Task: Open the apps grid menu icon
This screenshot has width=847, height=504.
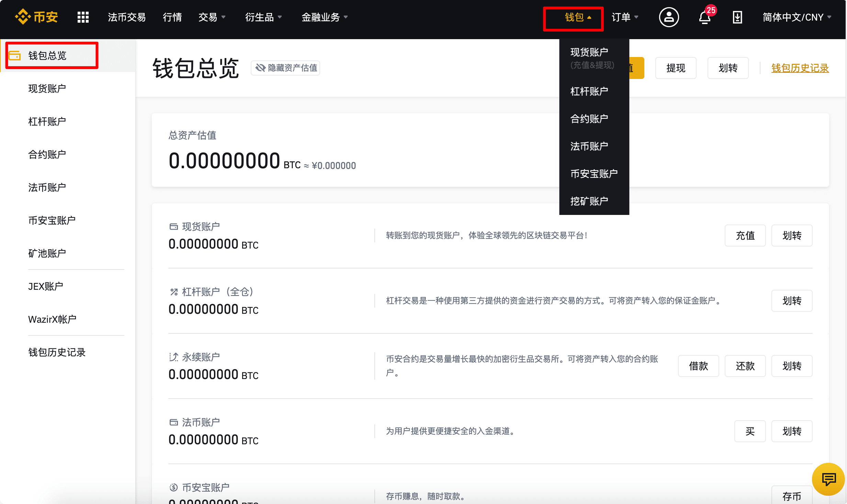Action: point(83,17)
